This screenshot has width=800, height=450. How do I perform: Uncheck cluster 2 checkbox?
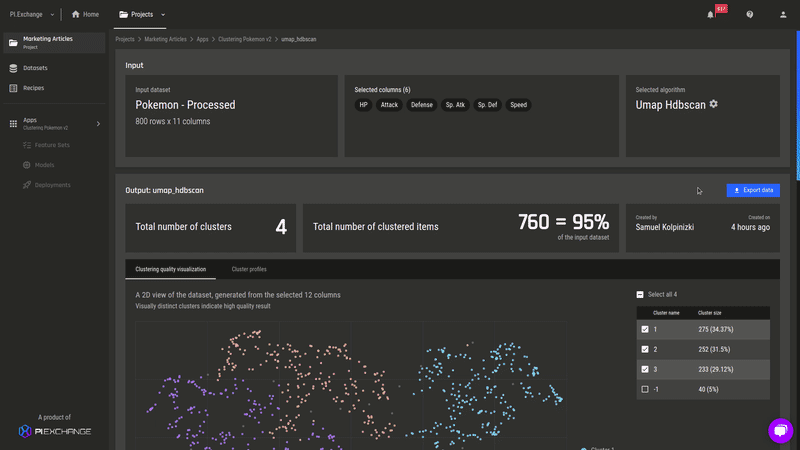[x=645, y=349]
